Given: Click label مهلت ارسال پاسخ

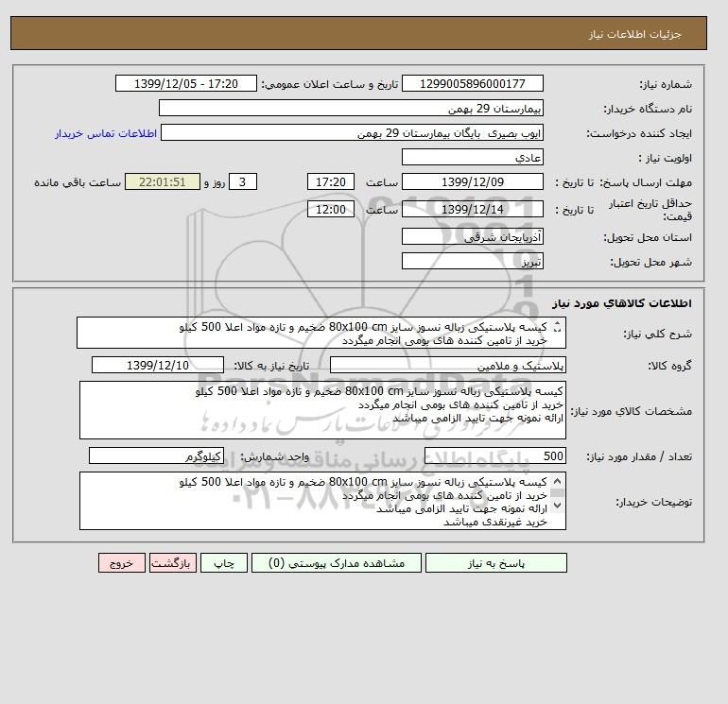Looking at the screenshot, I should (x=648, y=182).
